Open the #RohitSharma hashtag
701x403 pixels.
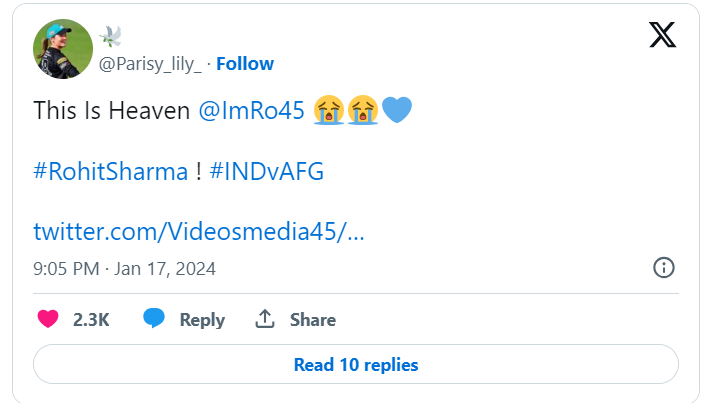point(110,171)
